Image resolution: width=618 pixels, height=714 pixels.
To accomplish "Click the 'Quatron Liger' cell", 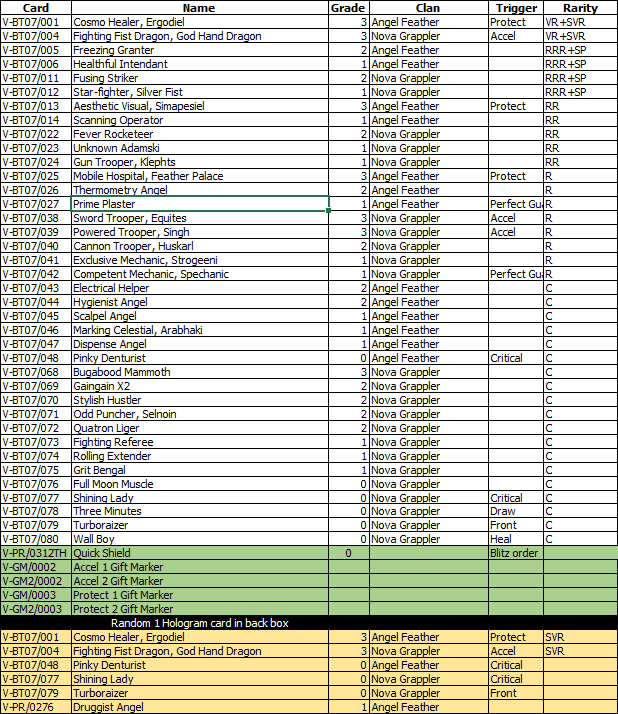I will (200, 428).
